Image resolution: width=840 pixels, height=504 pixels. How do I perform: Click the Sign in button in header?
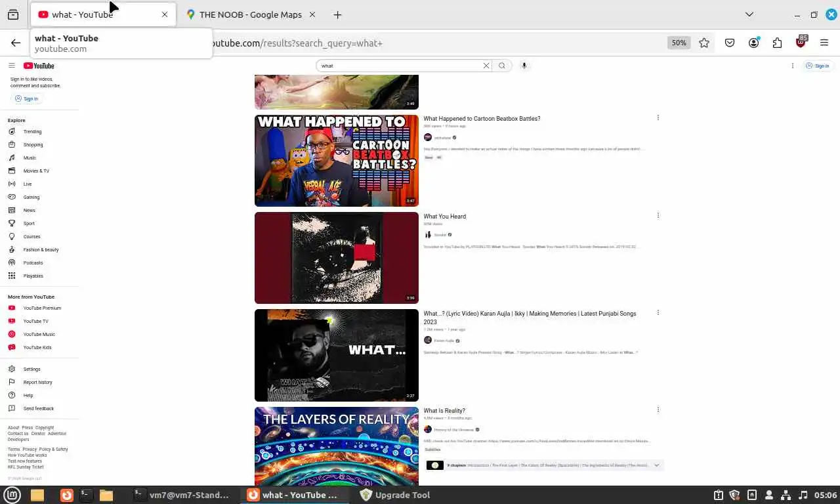coord(818,66)
